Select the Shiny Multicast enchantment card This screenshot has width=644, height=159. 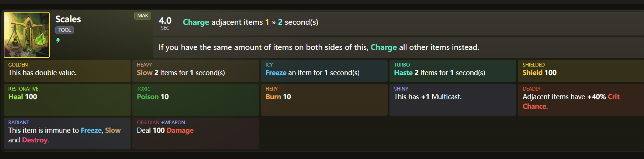pos(453,99)
